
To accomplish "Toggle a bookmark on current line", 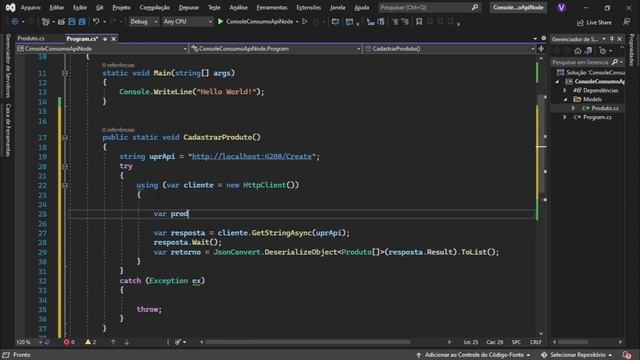I will click(419, 22).
